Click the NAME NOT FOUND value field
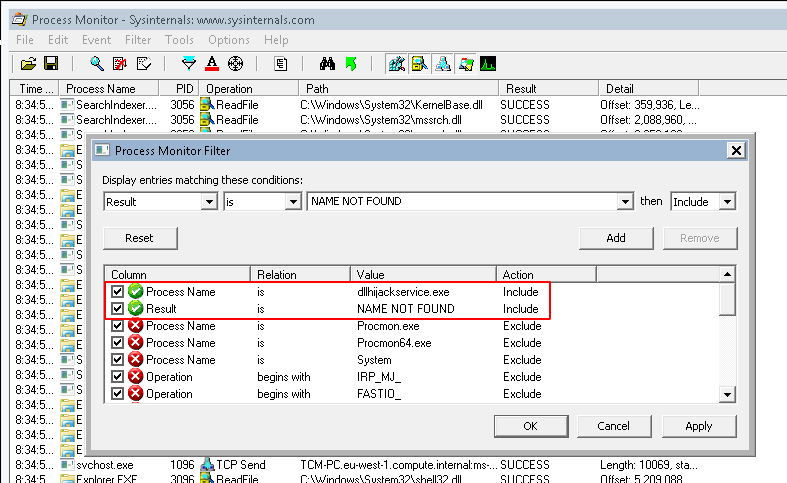This screenshot has width=787, height=483. (x=462, y=202)
